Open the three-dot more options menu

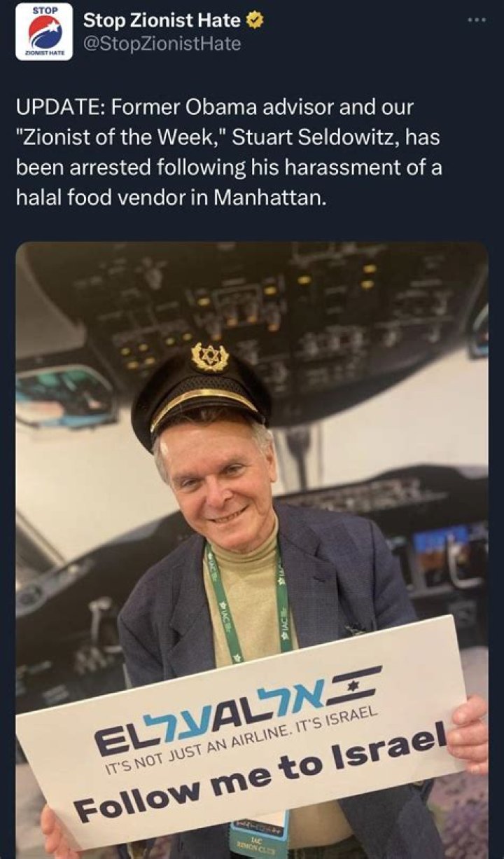point(476,20)
